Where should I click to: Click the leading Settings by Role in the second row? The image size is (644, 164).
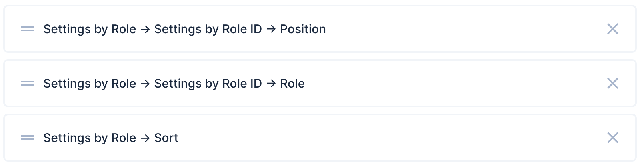tap(90, 84)
